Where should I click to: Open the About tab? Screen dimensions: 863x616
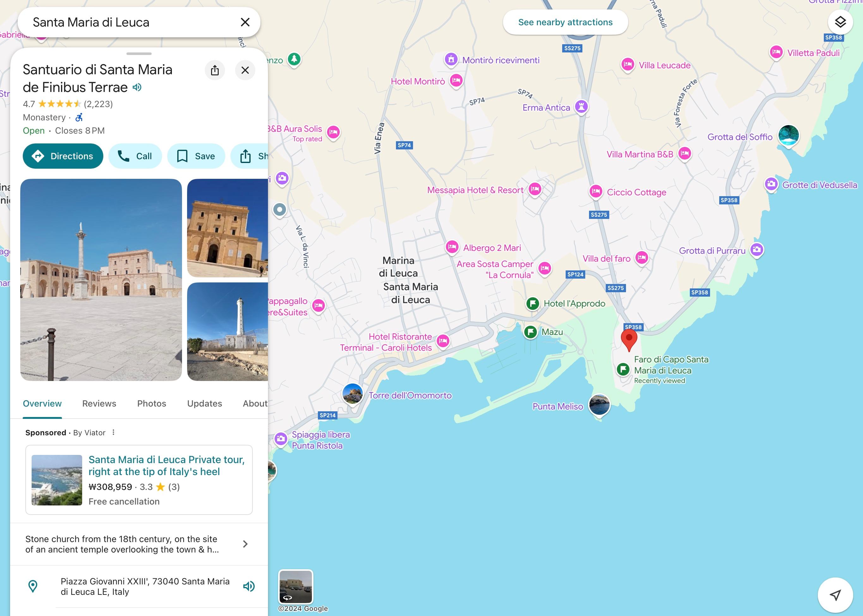point(255,404)
